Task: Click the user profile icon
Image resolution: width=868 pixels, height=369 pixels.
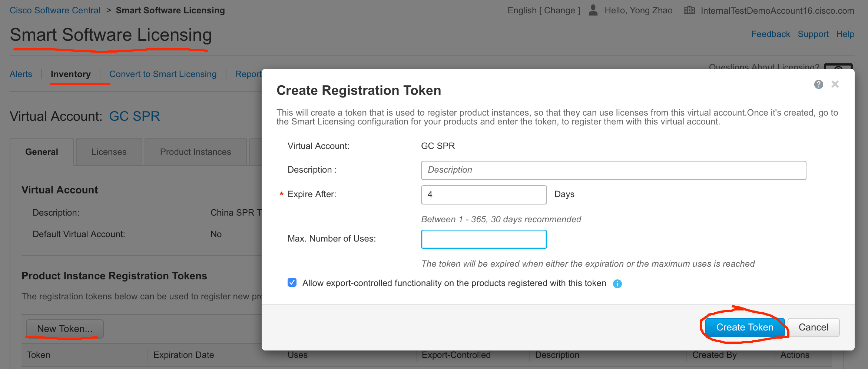Action: (x=593, y=10)
